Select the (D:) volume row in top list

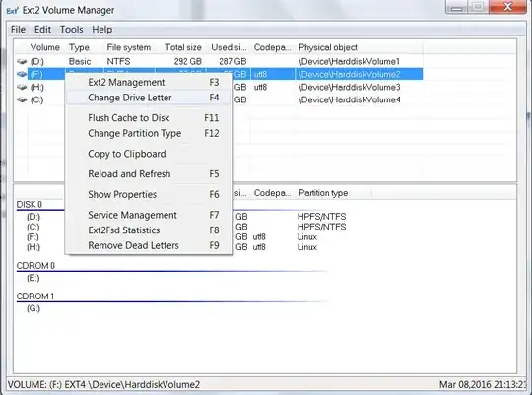pos(219,61)
